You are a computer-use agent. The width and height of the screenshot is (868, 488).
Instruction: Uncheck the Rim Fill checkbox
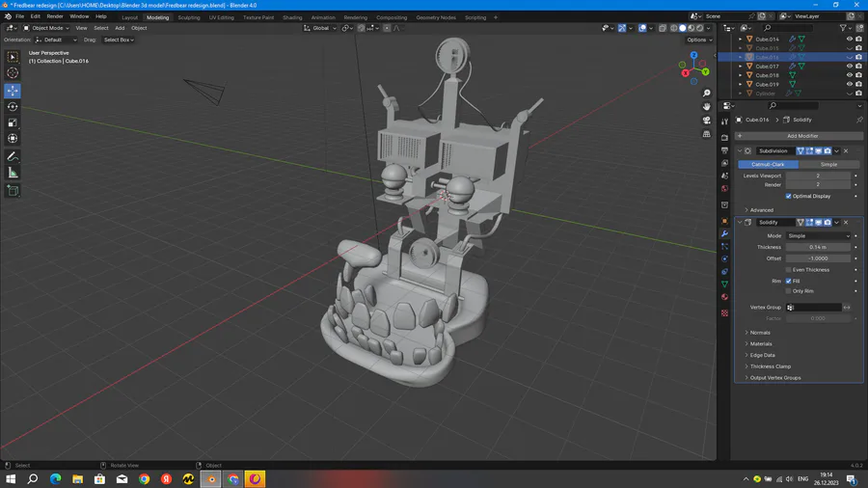click(x=788, y=281)
